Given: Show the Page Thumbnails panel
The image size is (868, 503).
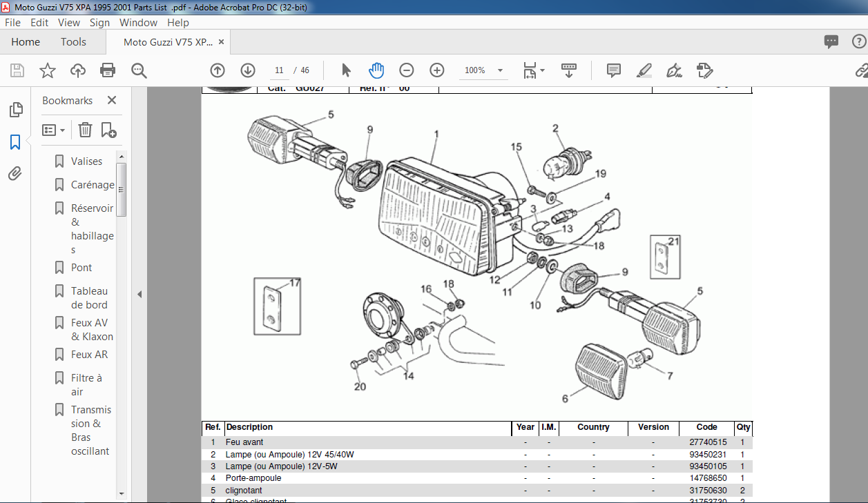Looking at the screenshot, I should 15,110.
